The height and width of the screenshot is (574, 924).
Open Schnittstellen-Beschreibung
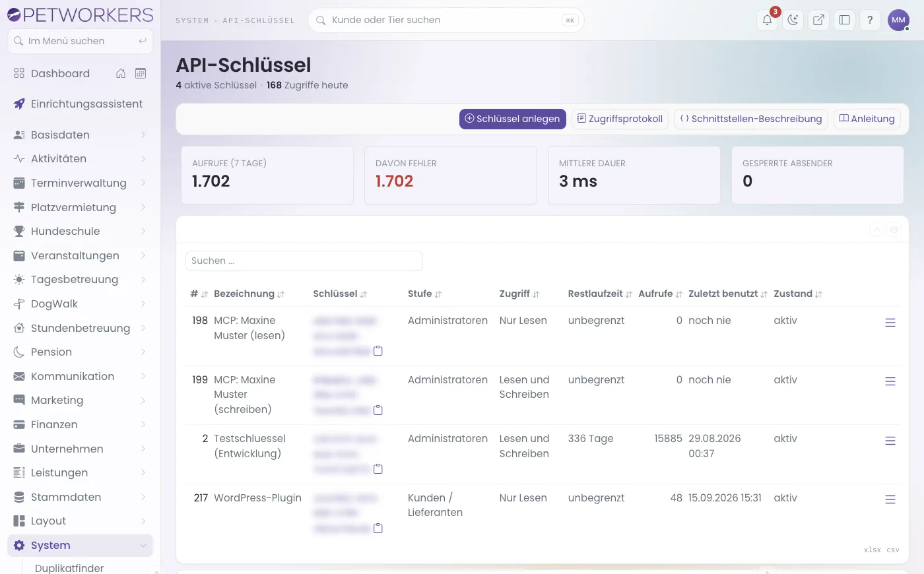pos(751,119)
